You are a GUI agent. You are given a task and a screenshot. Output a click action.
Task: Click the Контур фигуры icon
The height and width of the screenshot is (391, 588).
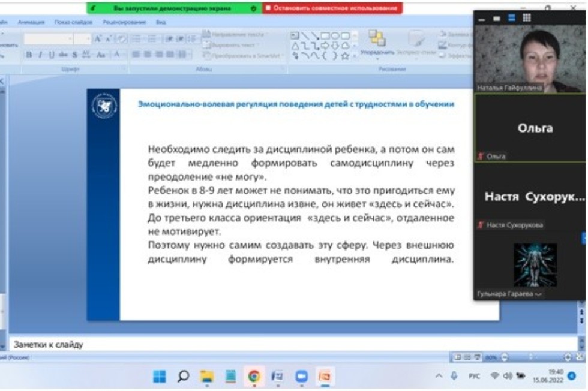pyautogui.click(x=442, y=44)
